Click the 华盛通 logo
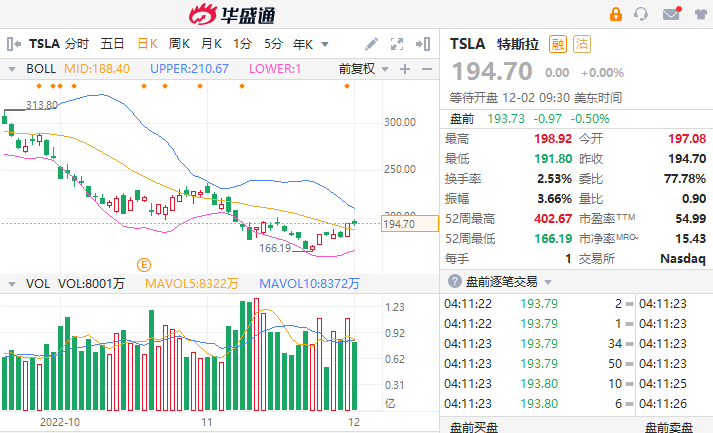713x433 pixels. click(232, 15)
